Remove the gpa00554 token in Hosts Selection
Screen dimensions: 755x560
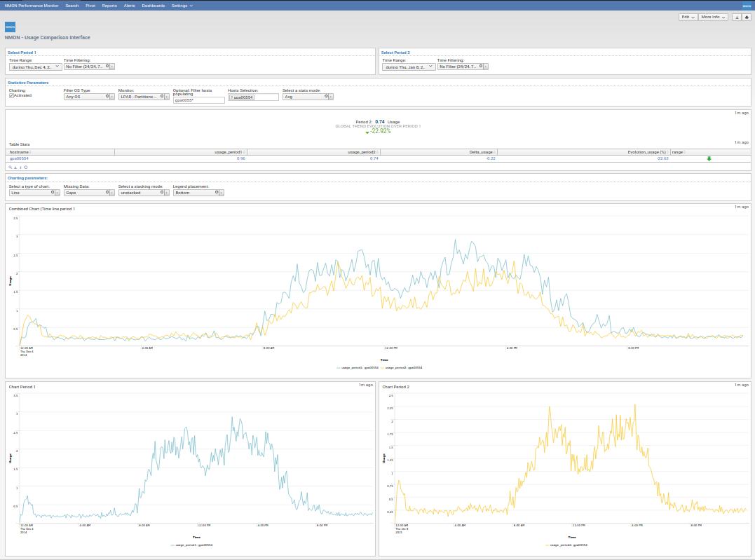(x=231, y=97)
